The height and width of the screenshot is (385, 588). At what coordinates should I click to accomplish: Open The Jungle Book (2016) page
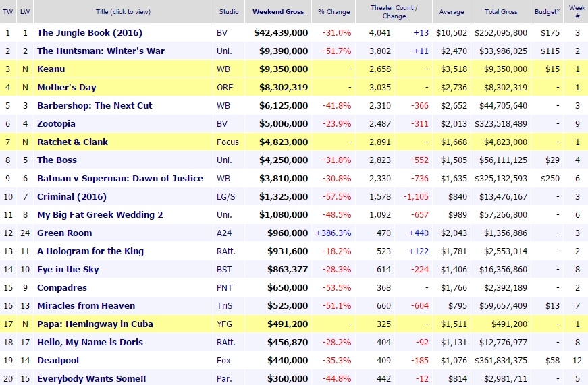coord(90,33)
